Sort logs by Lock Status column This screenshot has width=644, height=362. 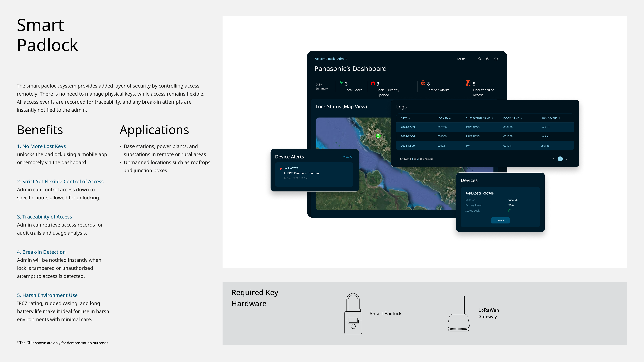click(x=550, y=118)
